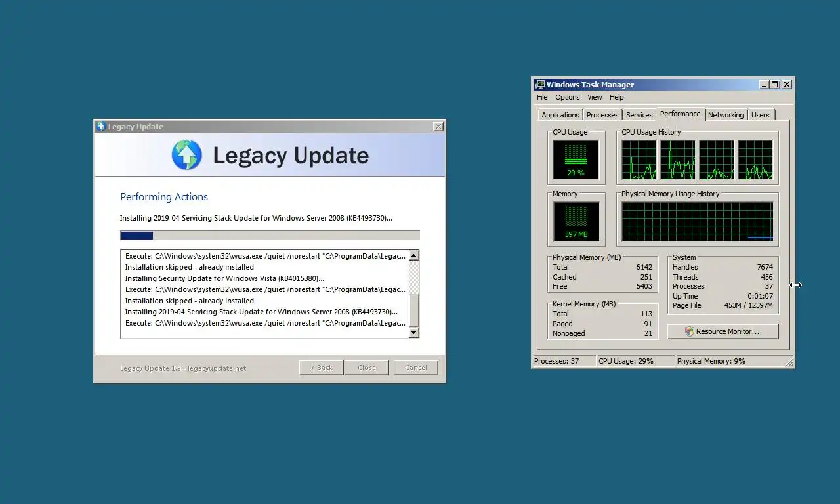This screenshot has height=504, width=840.
Task: Click the installation progress bar
Action: pyautogui.click(x=270, y=236)
